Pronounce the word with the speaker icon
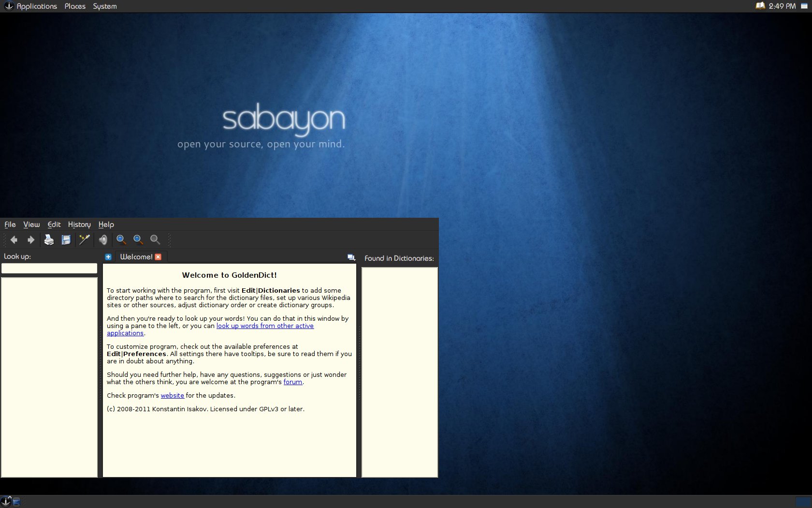812x508 pixels. 103,240
